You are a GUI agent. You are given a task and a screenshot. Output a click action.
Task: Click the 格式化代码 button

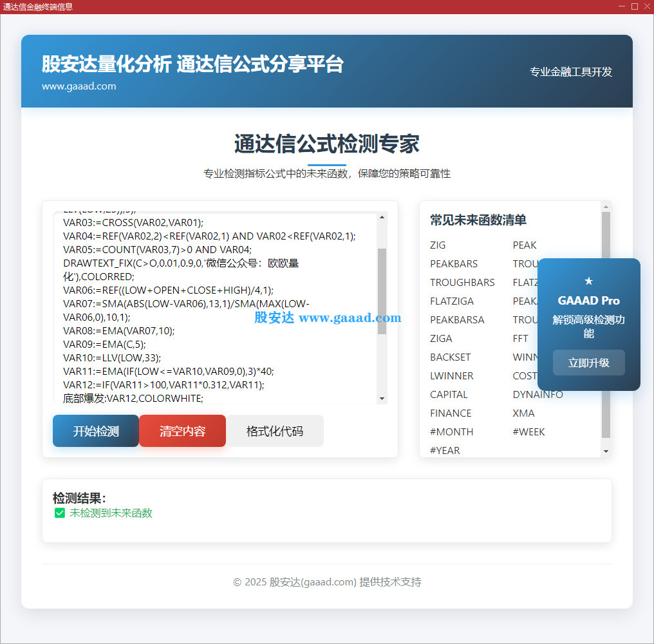coord(274,431)
